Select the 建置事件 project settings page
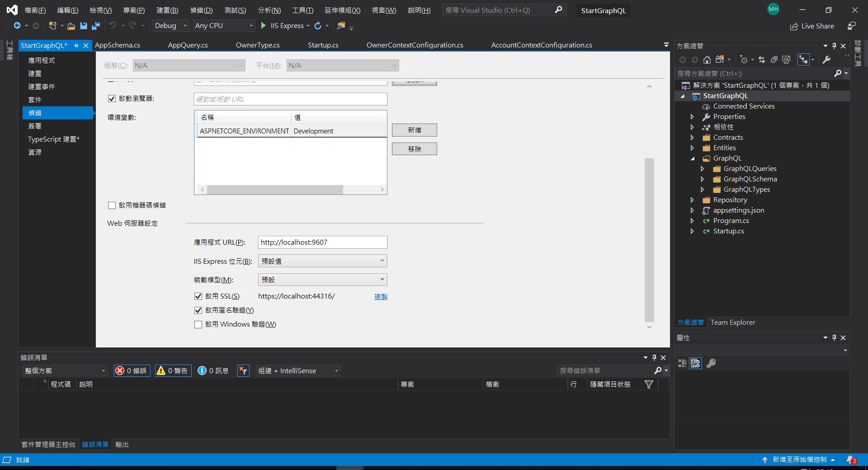Image resolution: width=868 pixels, height=470 pixels. click(x=42, y=86)
